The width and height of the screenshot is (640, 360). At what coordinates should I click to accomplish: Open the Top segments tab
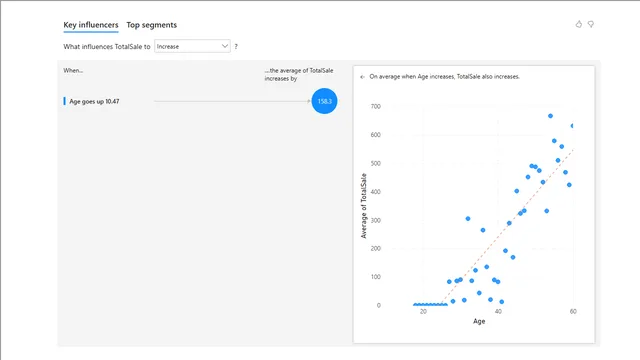click(151, 25)
